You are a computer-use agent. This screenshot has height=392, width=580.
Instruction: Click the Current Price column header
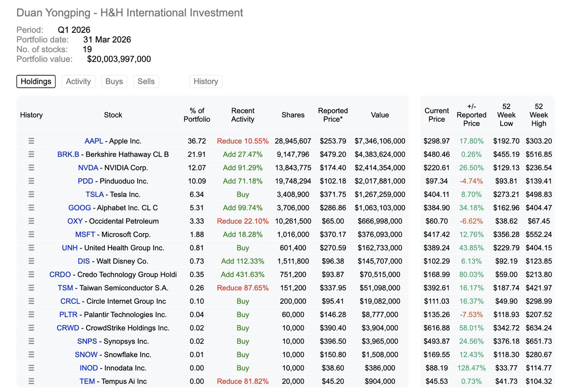tap(436, 115)
